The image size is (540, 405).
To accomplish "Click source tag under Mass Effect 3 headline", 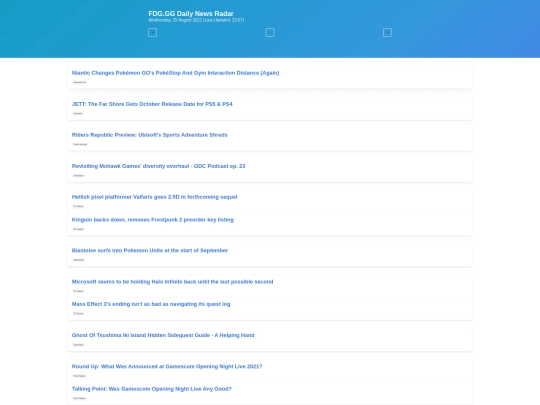I will point(78,313).
